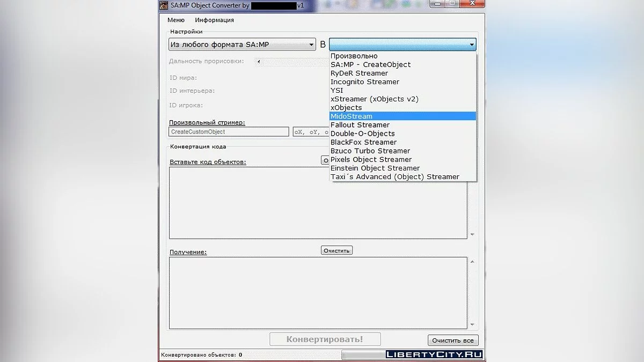Choose 'Fallout Streamer' in the list
This screenshot has height=362, width=644.
[360, 125]
